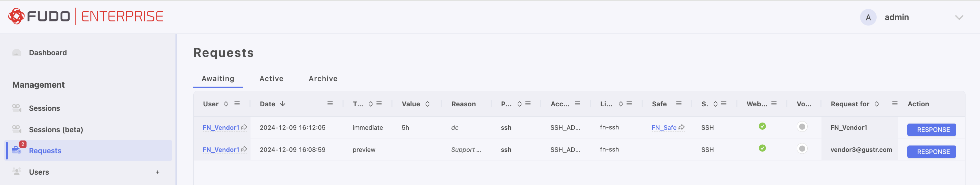Expand the admin account dropdown chevron
The image size is (980, 185).
[959, 18]
